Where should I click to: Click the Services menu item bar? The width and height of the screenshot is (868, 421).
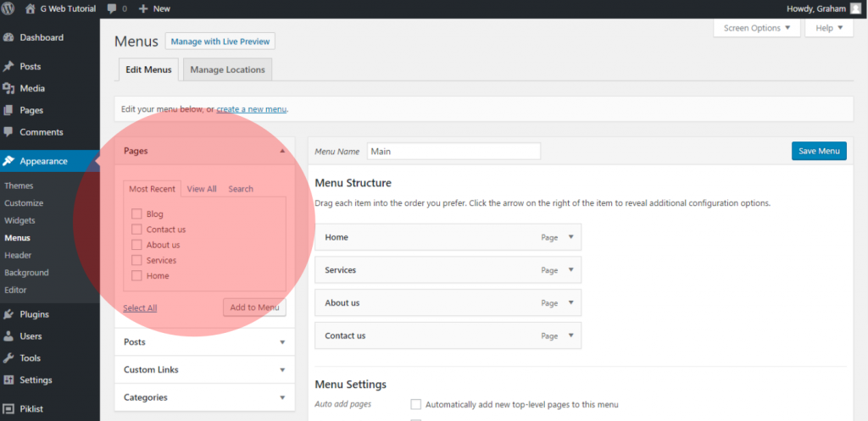coord(448,270)
